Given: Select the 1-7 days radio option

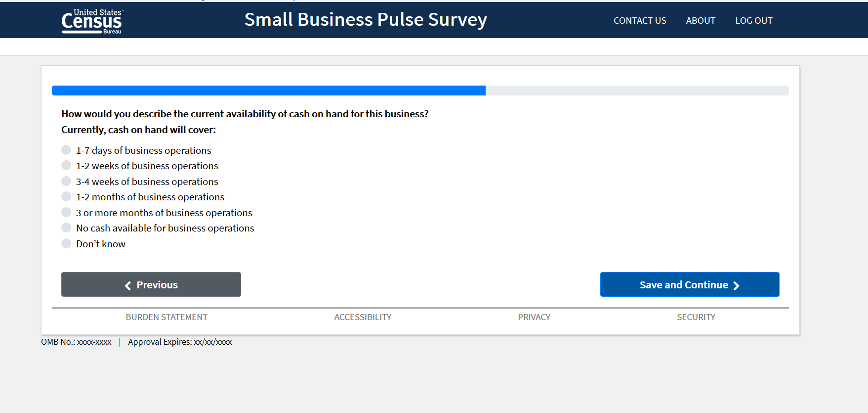Looking at the screenshot, I should point(66,150).
